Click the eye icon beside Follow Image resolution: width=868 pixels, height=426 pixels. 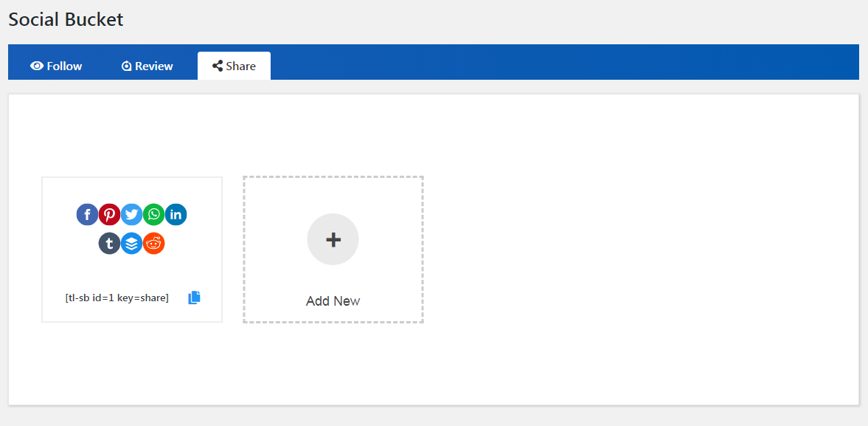tap(37, 66)
